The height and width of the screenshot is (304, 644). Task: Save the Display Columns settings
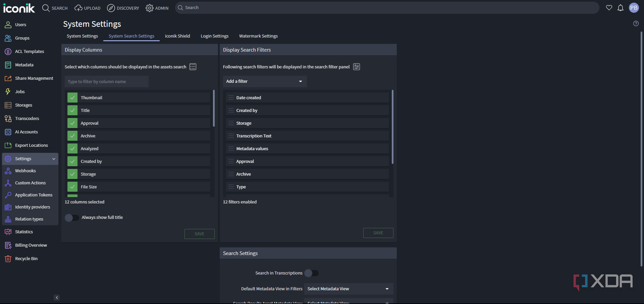(x=200, y=234)
